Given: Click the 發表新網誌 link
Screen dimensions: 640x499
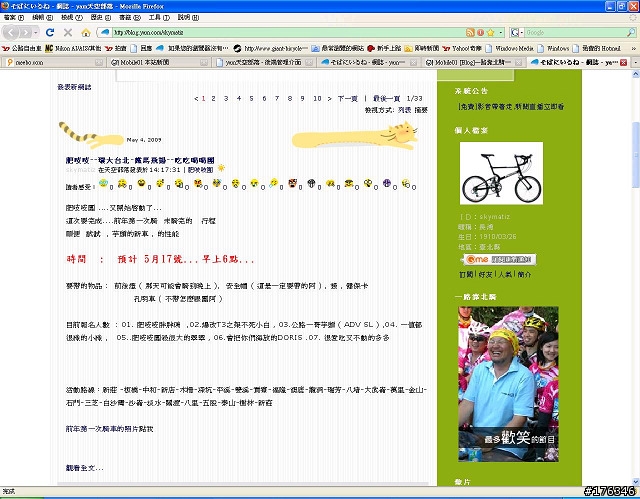Looking at the screenshot, I should pyautogui.click(x=74, y=87).
